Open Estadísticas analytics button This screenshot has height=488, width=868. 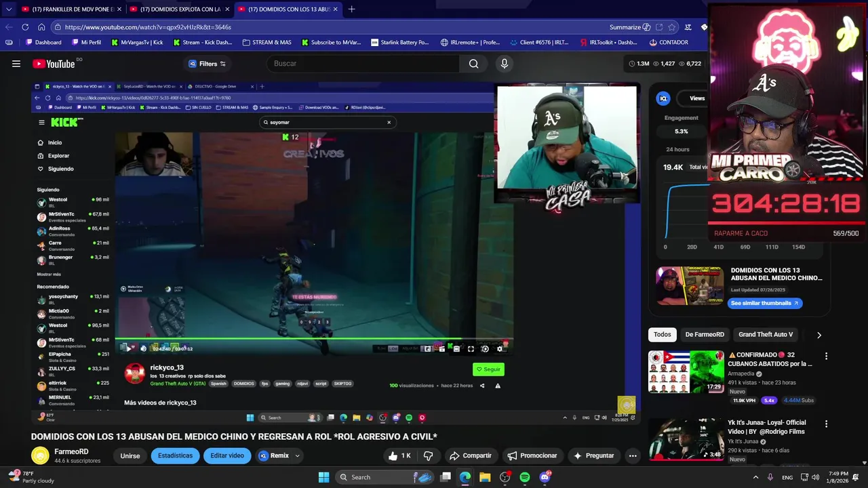(175, 456)
